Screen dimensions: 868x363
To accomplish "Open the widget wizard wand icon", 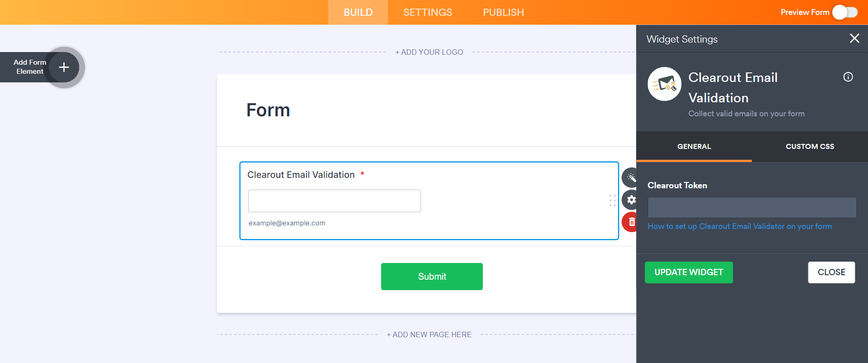I will 630,177.
